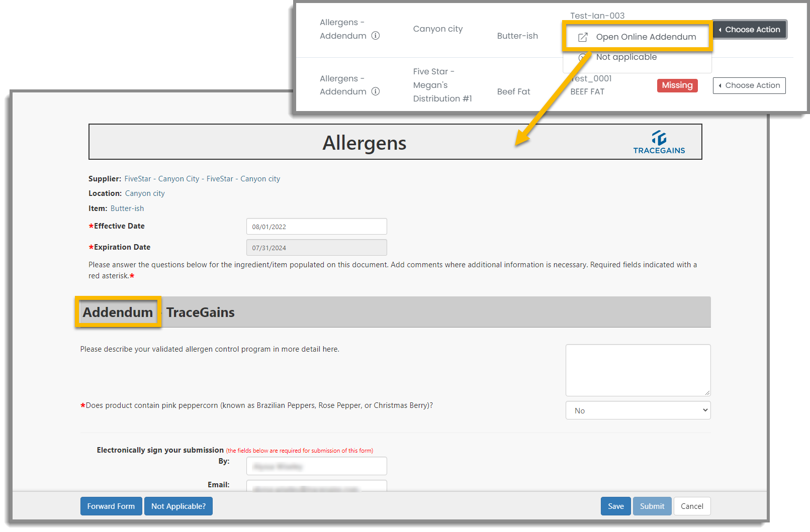Select Open Online Addendum menu option

[x=637, y=37]
